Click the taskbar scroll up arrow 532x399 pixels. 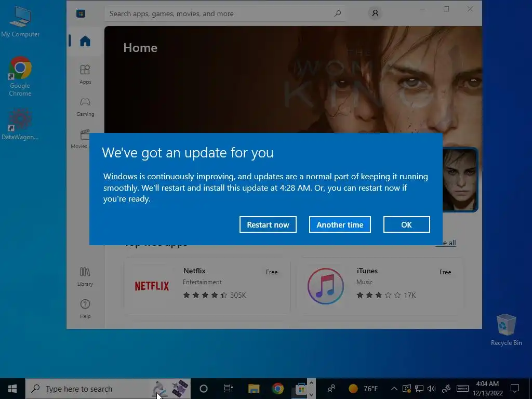pyautogui.click(x=312, y=383)
